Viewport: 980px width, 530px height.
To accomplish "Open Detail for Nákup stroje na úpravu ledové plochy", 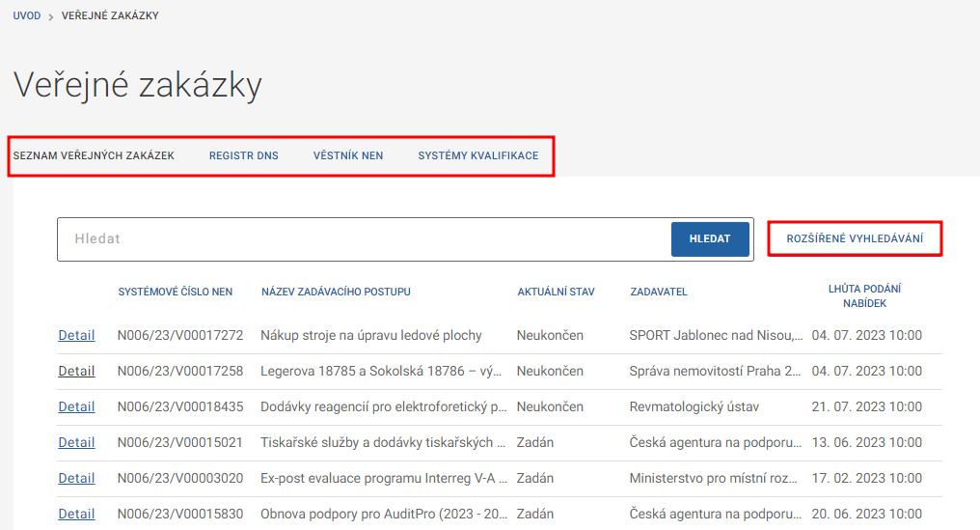I will [x=76, y=336].
